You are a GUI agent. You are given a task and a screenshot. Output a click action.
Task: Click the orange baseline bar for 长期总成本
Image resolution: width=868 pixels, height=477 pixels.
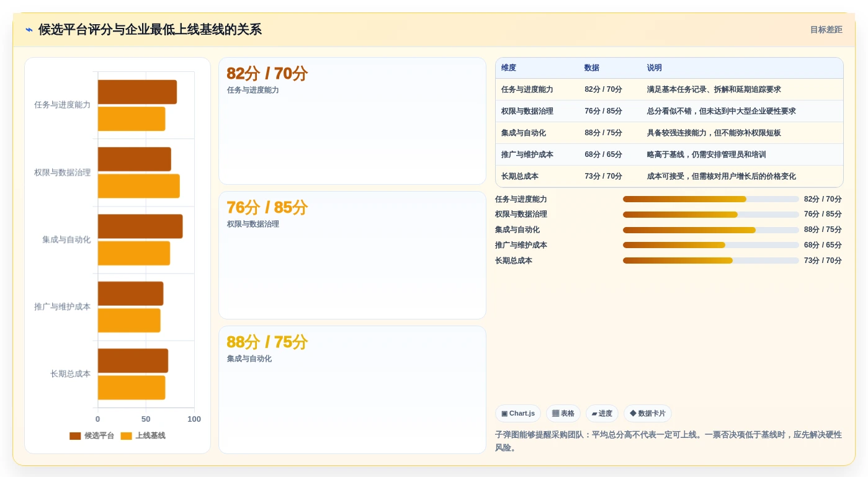click(132, 388)
